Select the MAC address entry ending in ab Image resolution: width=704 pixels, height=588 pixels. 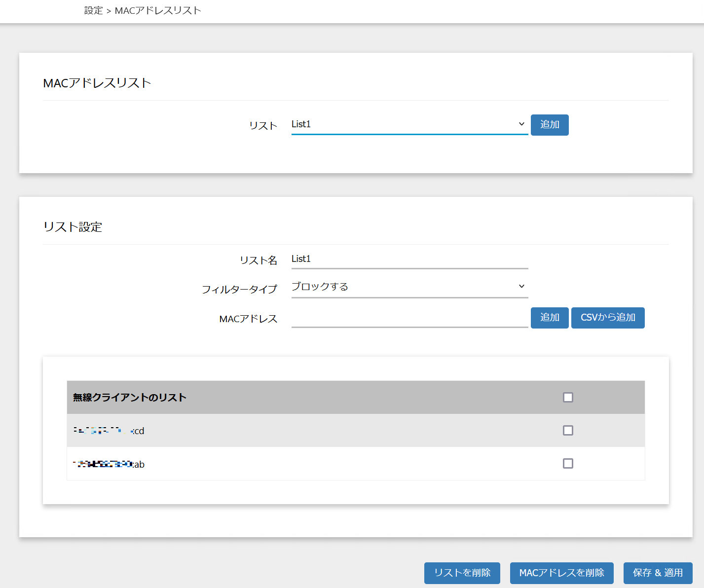[x=109, y=464]
